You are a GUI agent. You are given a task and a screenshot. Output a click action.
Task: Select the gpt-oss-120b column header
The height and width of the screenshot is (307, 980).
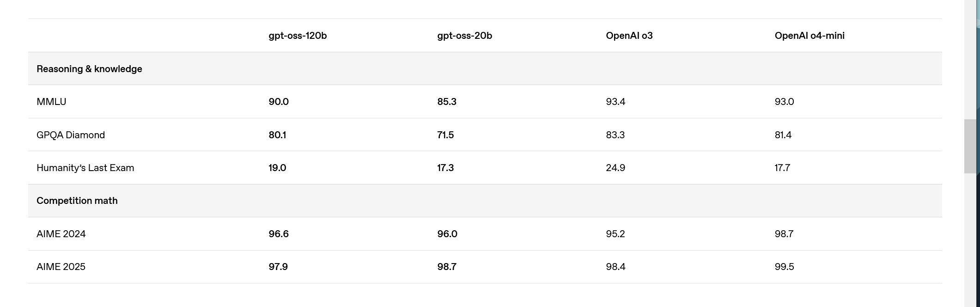point(298,36)
